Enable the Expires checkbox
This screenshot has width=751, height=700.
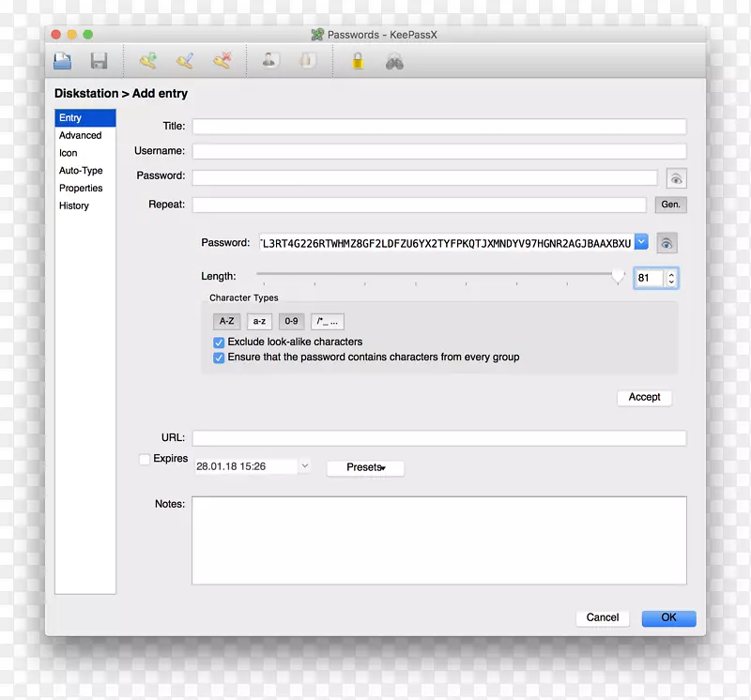(145, 459)
